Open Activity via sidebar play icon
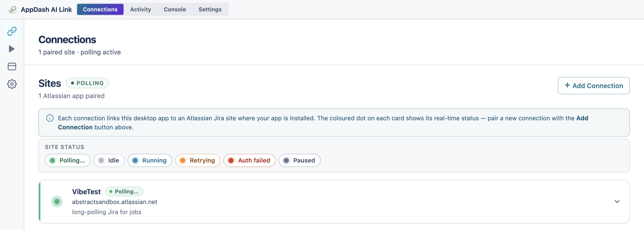 tap(12, 49)
